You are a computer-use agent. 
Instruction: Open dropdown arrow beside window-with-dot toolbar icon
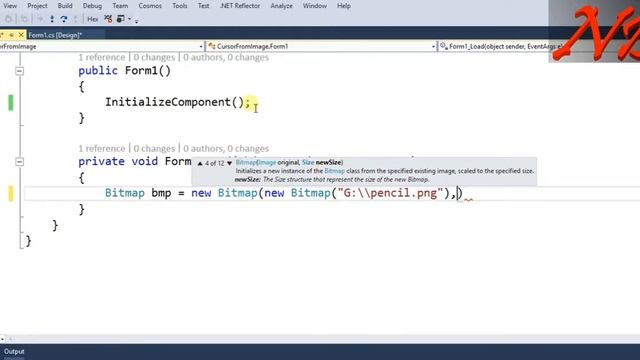pyautogui.click(x=129, y=19)
